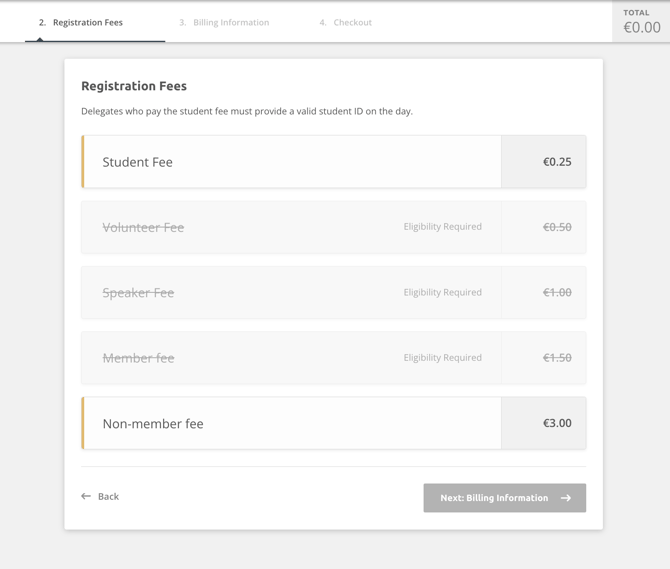The image size is (670, 569).
Task: Click the struck-through Member fee row
Action: coord(334,358)
